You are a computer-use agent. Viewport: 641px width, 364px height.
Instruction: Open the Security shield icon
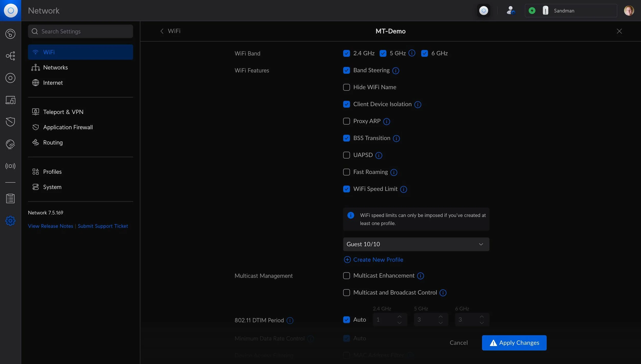pyautogui.click(x=10, y=122)
